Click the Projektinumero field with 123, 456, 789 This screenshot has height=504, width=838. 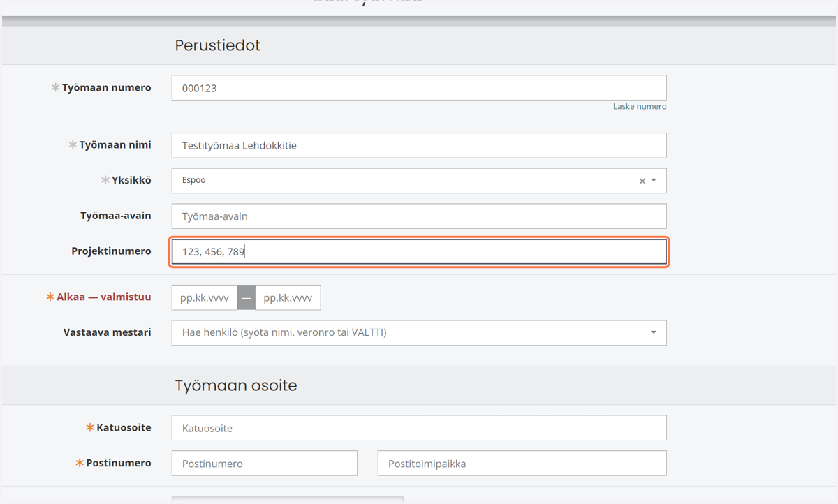click(419, 252)
